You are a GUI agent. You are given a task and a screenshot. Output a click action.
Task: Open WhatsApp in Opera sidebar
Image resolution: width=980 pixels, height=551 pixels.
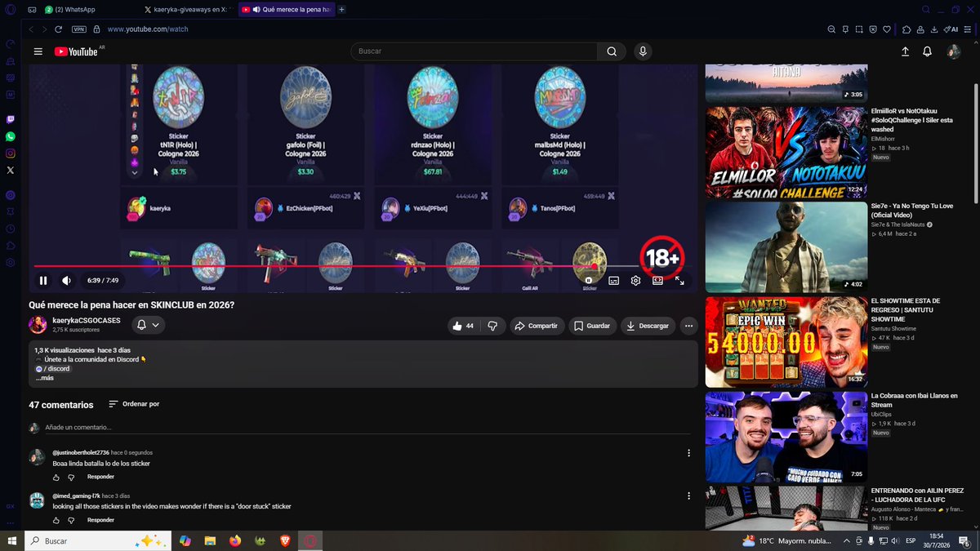(10, 136)
